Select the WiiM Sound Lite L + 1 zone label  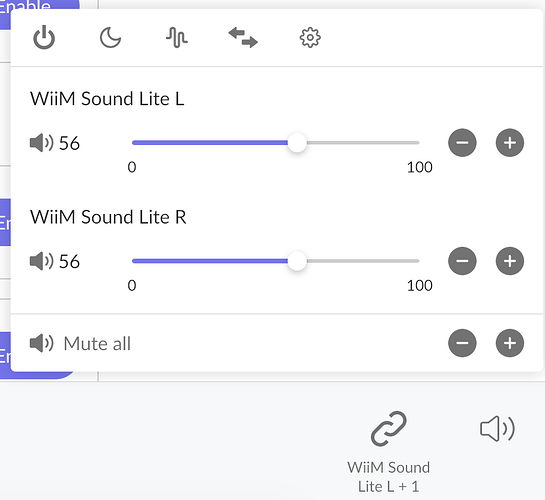(389, 477)
